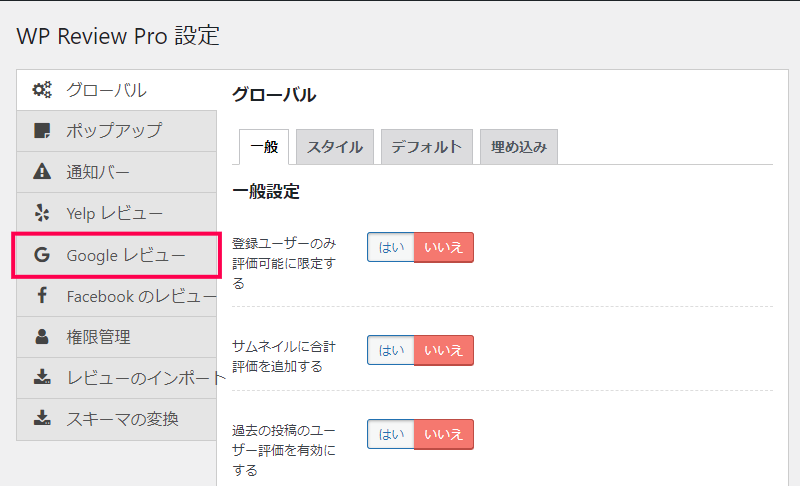Screen dimensions: 800x486
Task: Click the gears icon beside グローバル
Action: pos(42,90)
